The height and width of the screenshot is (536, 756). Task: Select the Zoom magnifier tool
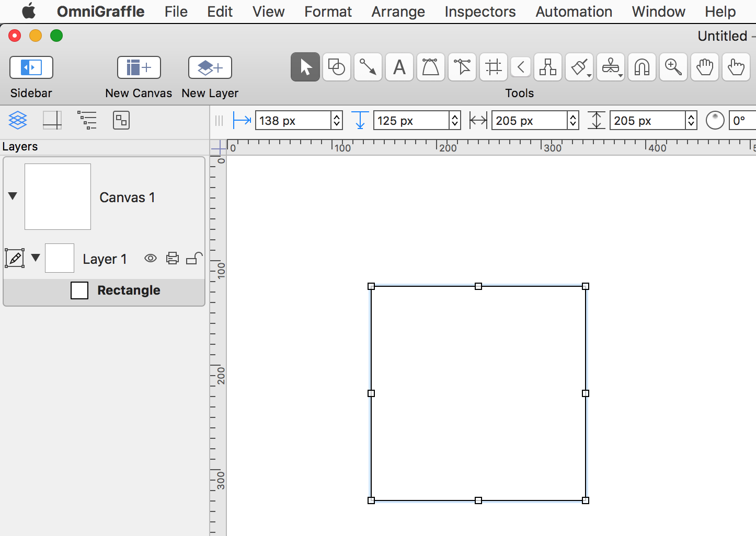click(673, 67)
